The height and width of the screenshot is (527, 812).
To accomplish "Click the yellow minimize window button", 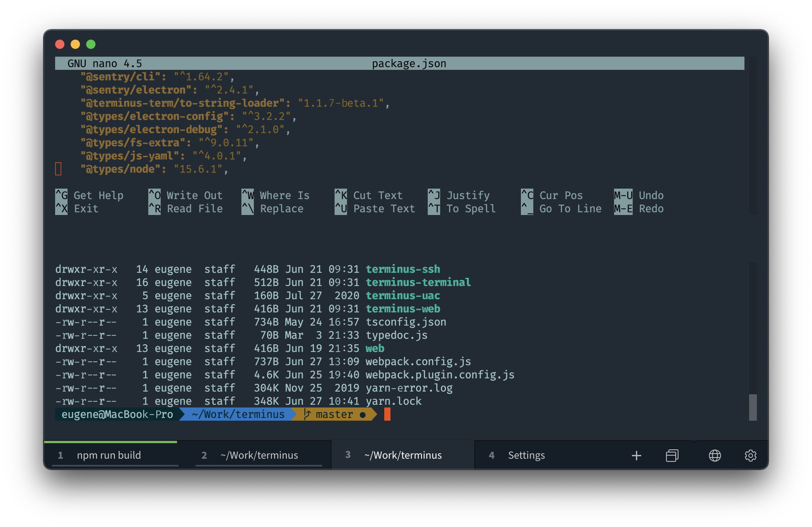I will 75,44.
